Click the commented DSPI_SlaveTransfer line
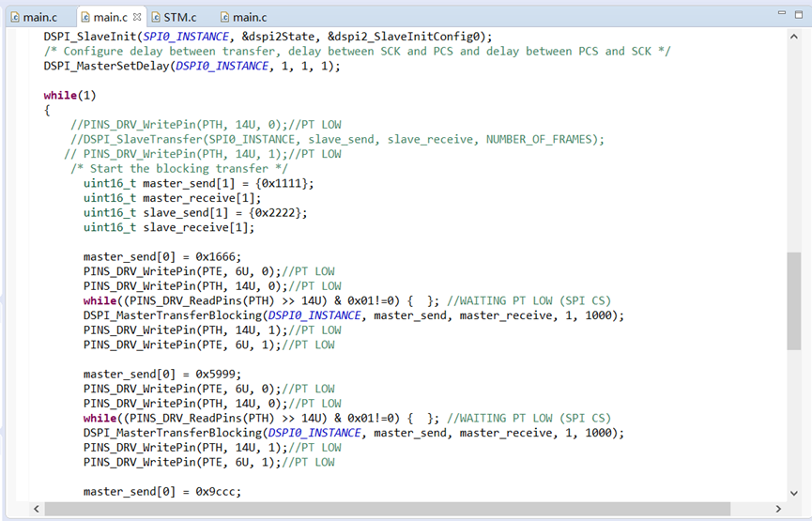 tap(337, 139)
